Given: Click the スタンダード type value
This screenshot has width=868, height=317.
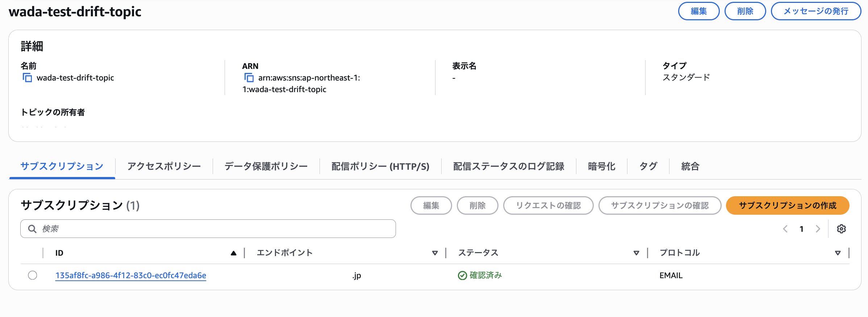Looking at the screenshot, I should (686, 77).
